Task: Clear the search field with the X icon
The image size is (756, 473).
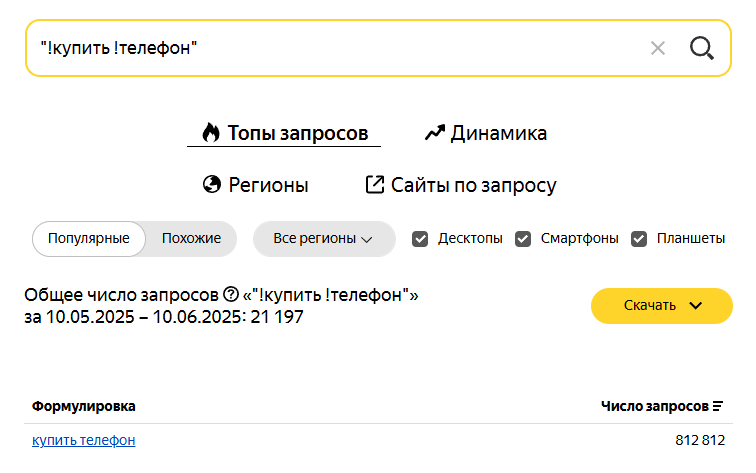Action: pyautogui.click(x=658, y=48)
